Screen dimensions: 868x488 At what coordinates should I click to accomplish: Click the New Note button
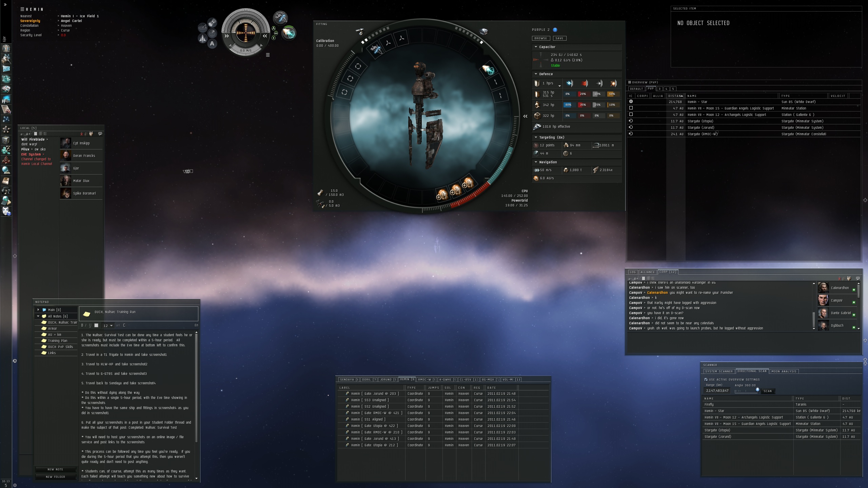55,469
